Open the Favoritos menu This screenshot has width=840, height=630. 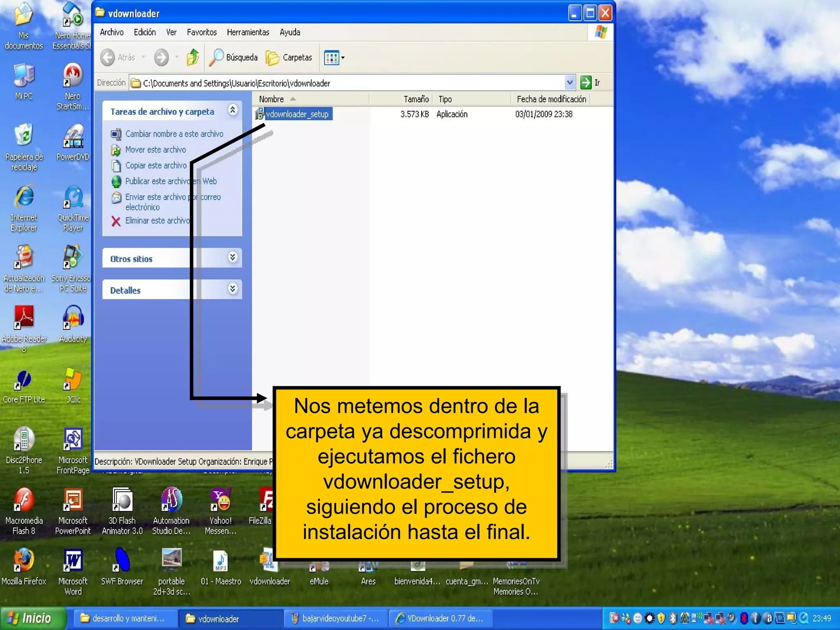click(202, 32)
